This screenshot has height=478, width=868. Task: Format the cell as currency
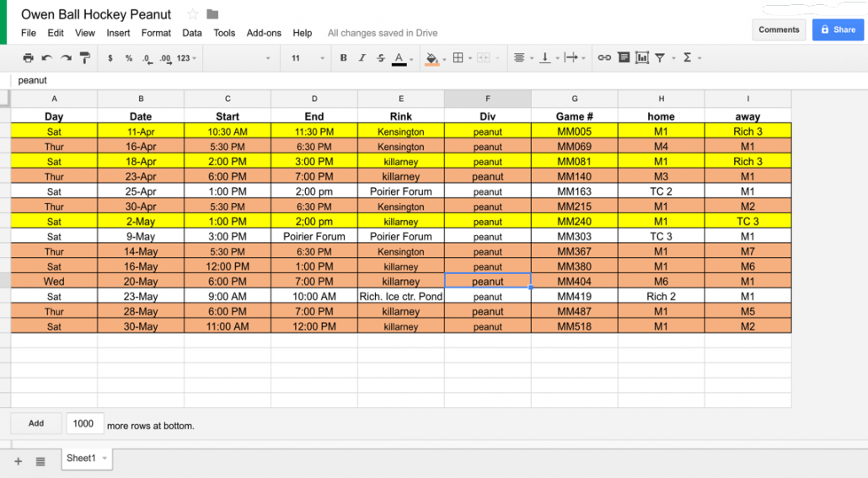click(x=111, y=58)
